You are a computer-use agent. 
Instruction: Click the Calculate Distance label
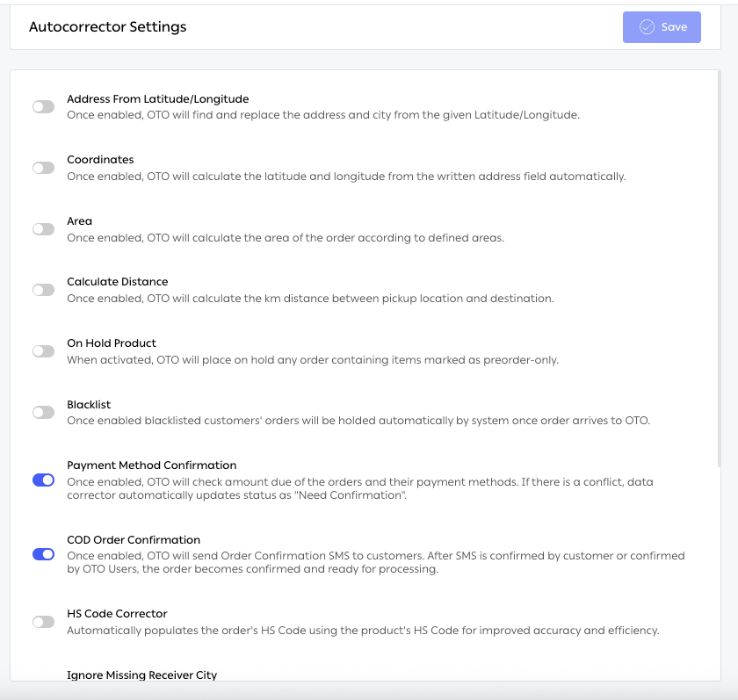click(117, 282)
